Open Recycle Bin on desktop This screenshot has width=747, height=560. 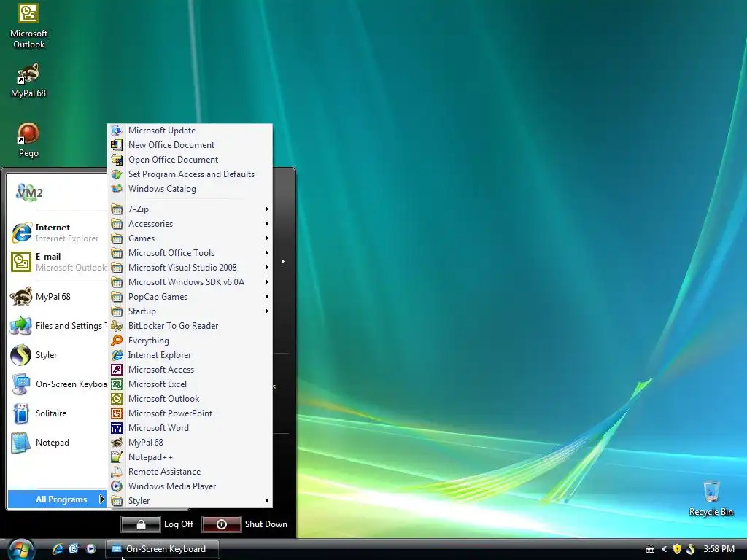tap(711, 499)
